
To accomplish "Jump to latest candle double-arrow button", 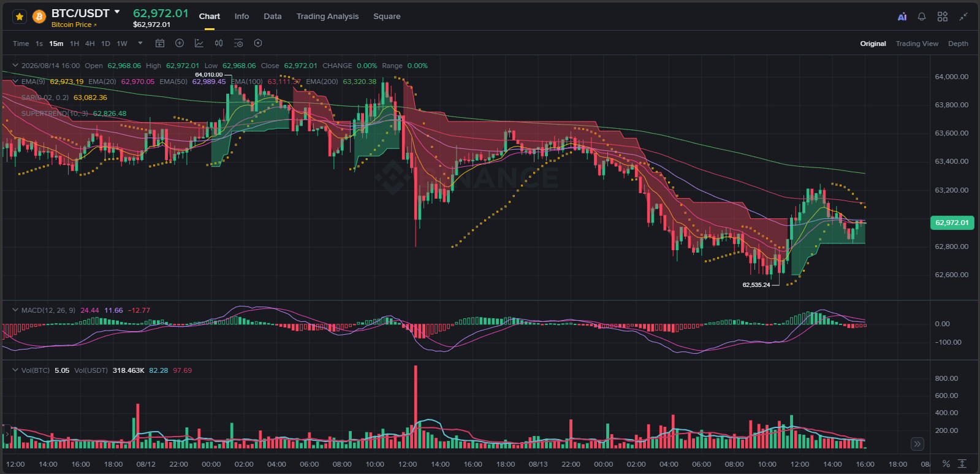I will click(x=917, y=444).
